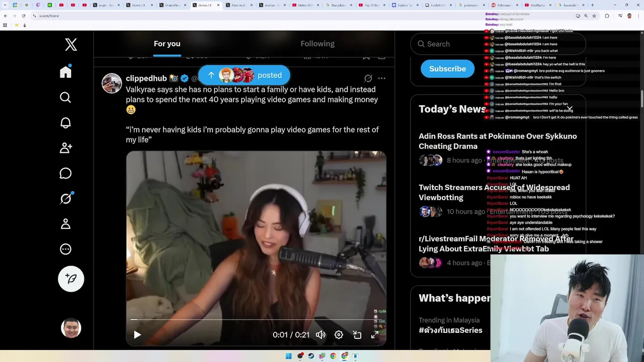Open the Chrome extensions puzzle icon
Viewport: 644px width, 362px height.
point(607,16)
